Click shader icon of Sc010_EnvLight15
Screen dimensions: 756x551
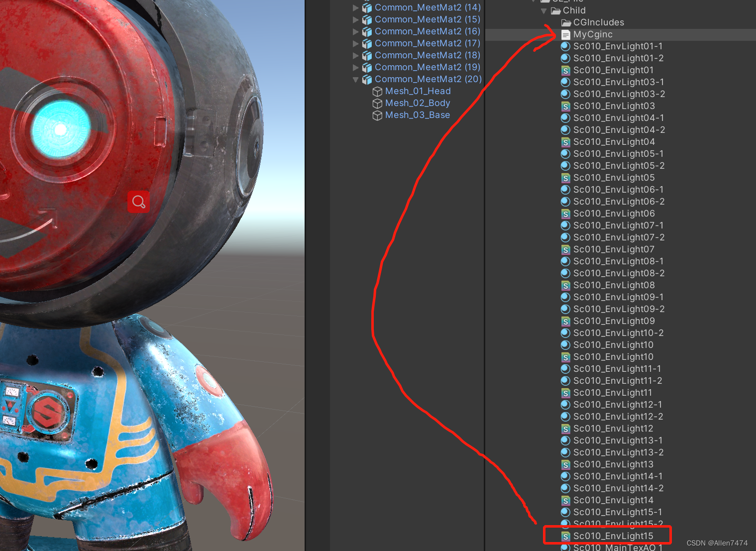pyautogui.click(x=565, y=536)
